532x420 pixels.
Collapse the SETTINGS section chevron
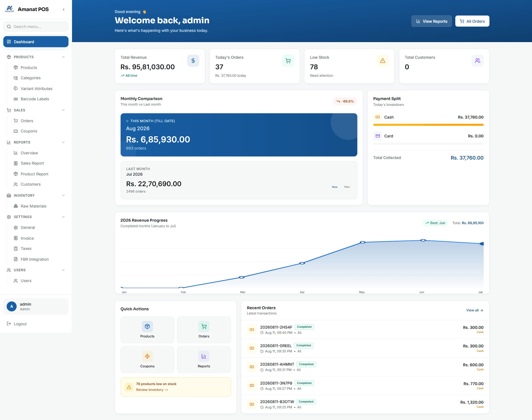[63, 217]
